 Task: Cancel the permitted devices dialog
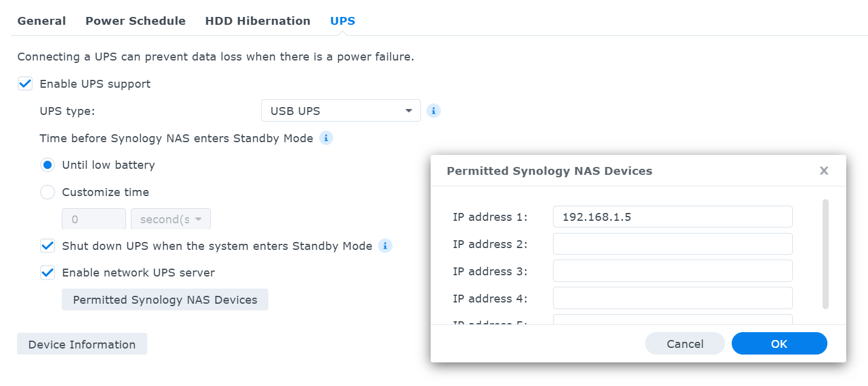pyautogui.click(x=685, y=343)
